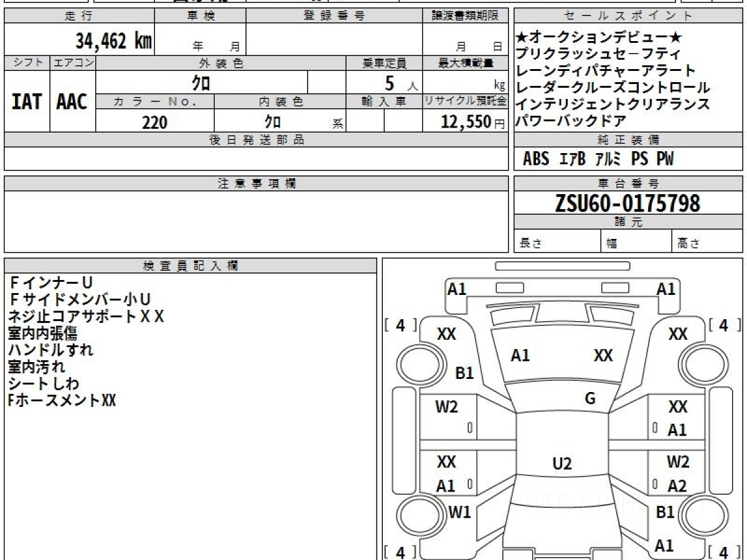Click the 輸入車 header
This screenshot has width=747, height=560.
(384, 101)
